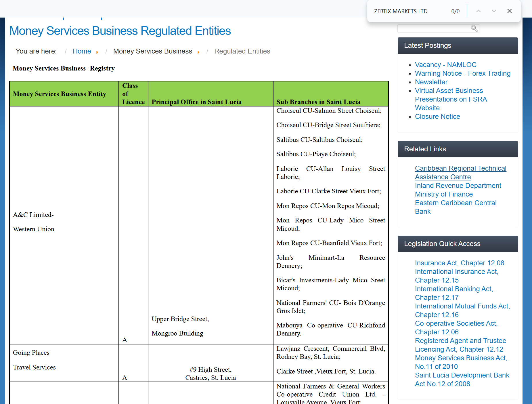Click the 'Legislation Quick Access' panel header
Viewport: 532px width, 404px height.
pyautogui.click(x=458, y=244)
